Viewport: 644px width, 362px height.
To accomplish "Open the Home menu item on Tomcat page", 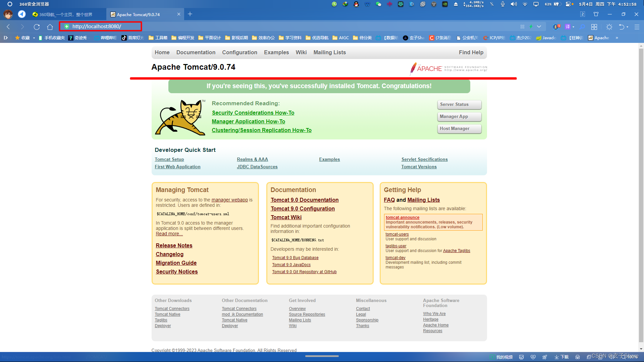I will pyautogui.click(x=162, y=52).
